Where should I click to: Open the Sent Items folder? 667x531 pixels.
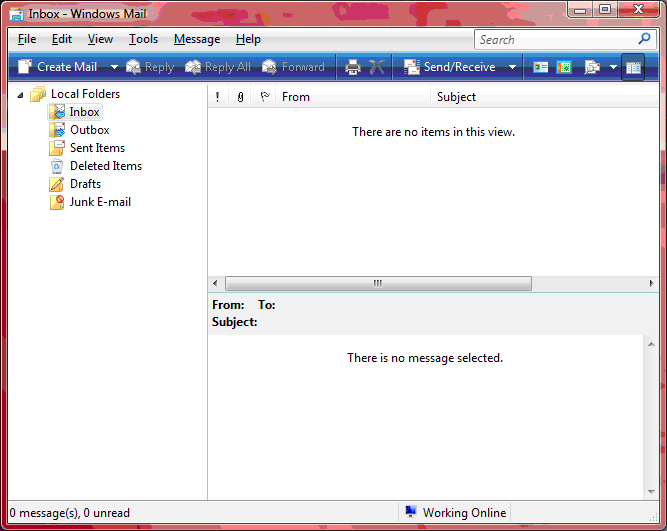97,148
